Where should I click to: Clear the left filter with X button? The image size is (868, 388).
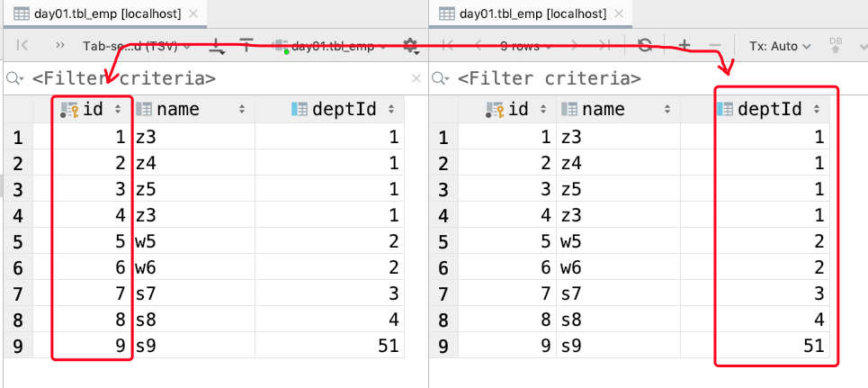tap(416, 78)
